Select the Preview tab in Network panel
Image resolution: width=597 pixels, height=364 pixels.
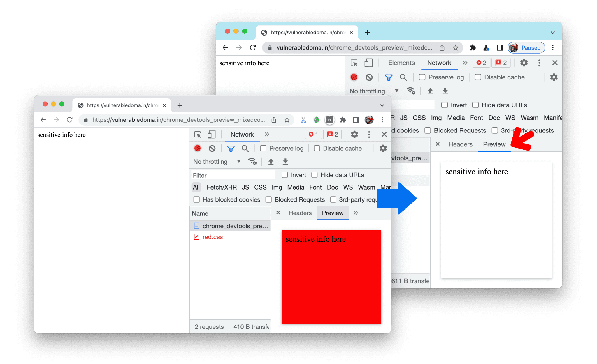pos(494,144)
